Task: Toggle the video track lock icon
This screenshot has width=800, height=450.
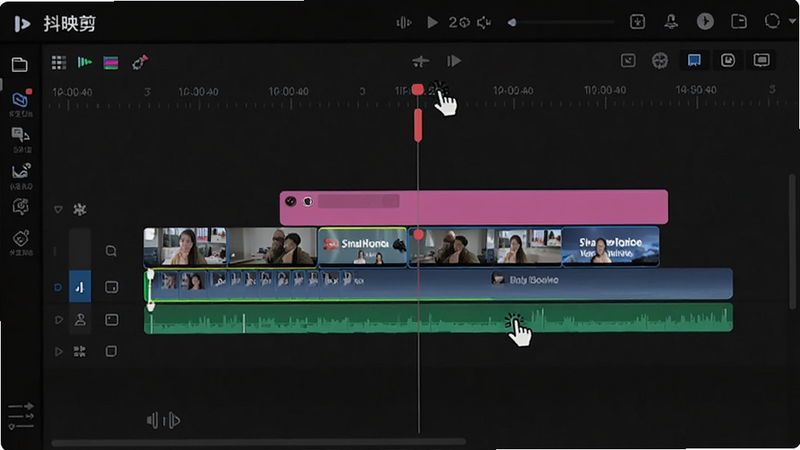Action: pyautogui.click(x=111, y=251)
